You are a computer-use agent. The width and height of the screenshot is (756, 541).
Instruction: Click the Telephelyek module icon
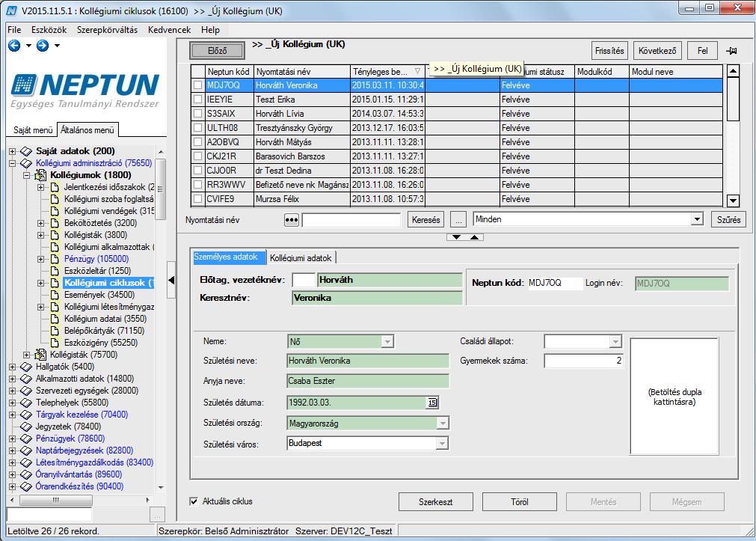click(x=26, y=403)
